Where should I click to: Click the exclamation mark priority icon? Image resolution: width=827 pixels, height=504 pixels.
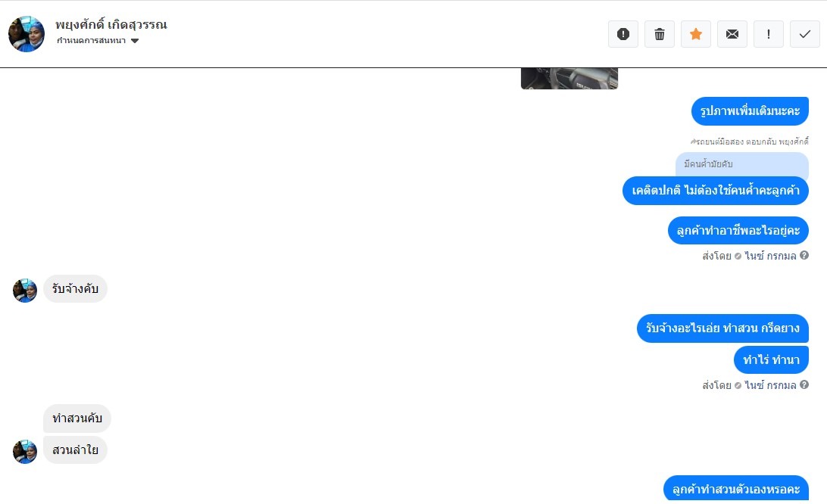pyautogui.click(x=769, y=34)
